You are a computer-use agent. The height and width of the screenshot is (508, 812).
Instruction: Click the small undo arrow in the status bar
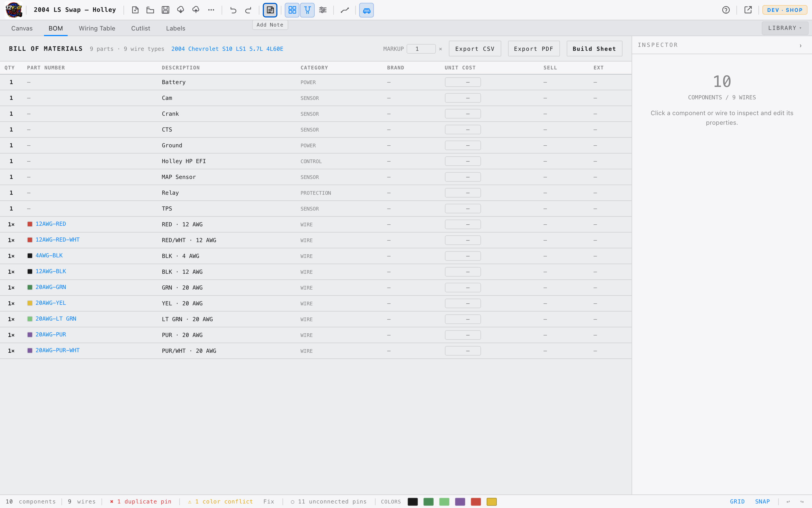[788, 502]
